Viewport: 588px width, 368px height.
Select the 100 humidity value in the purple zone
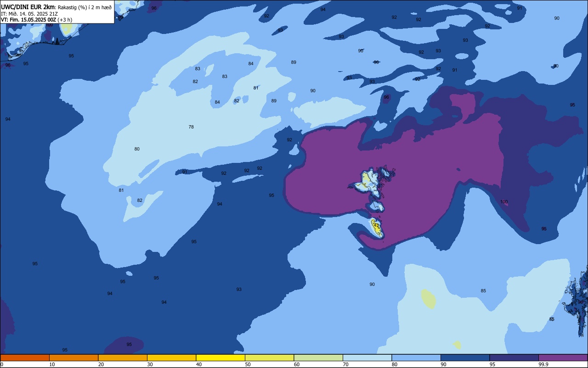(504, 202)
